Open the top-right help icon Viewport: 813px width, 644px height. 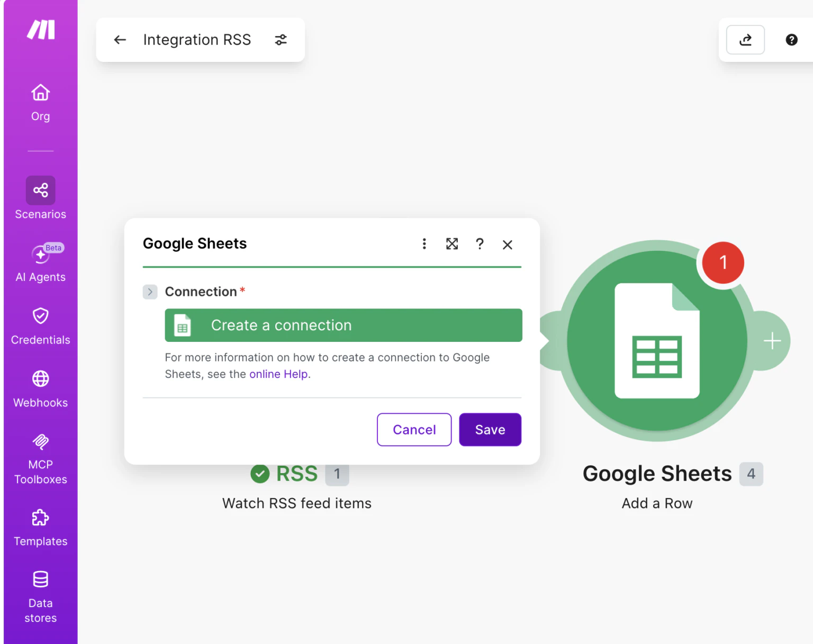pyautogui.click(x=791, y=40)
